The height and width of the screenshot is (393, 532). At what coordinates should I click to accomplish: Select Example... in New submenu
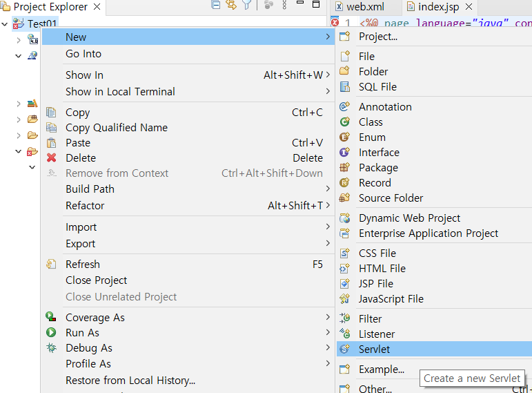point(382,370)
